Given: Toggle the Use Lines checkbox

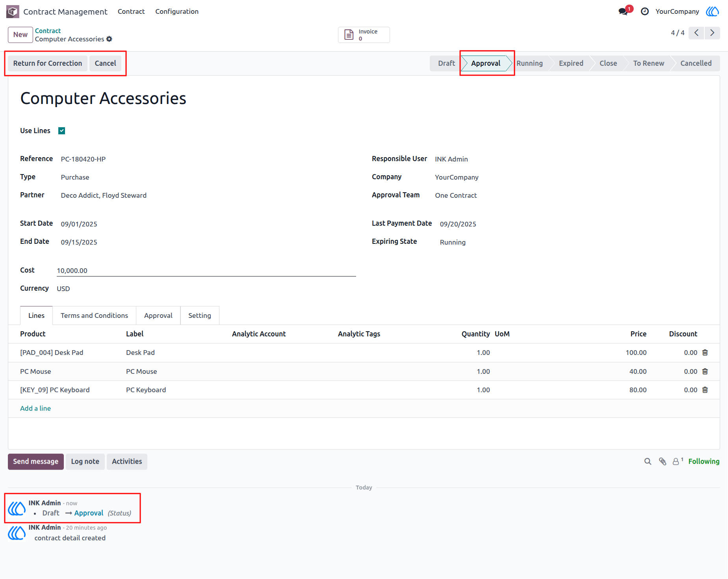Looking at the screenshot, I should tap(61, 131).
